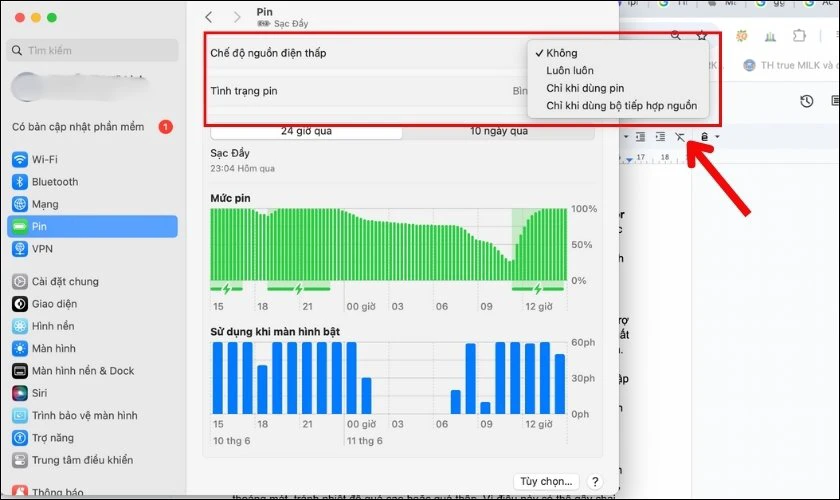
Task: Go forward with the right chevron
Action: pos(237,17)
